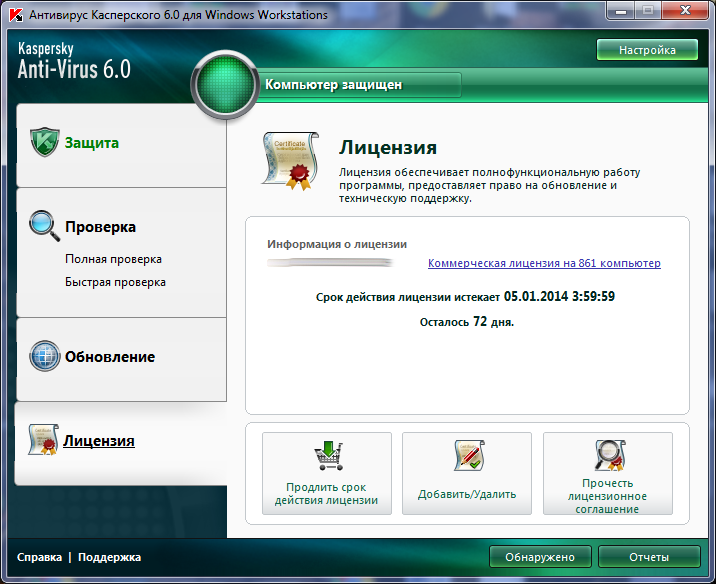Click the Лицензия main heading text
The image size is (716, 584).
click(x=388, y=147)
